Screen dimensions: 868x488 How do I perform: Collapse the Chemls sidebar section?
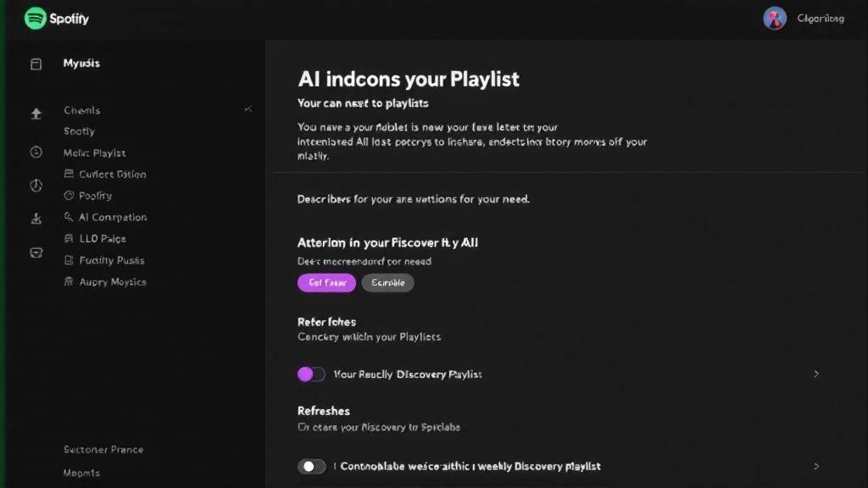[248, 108]
